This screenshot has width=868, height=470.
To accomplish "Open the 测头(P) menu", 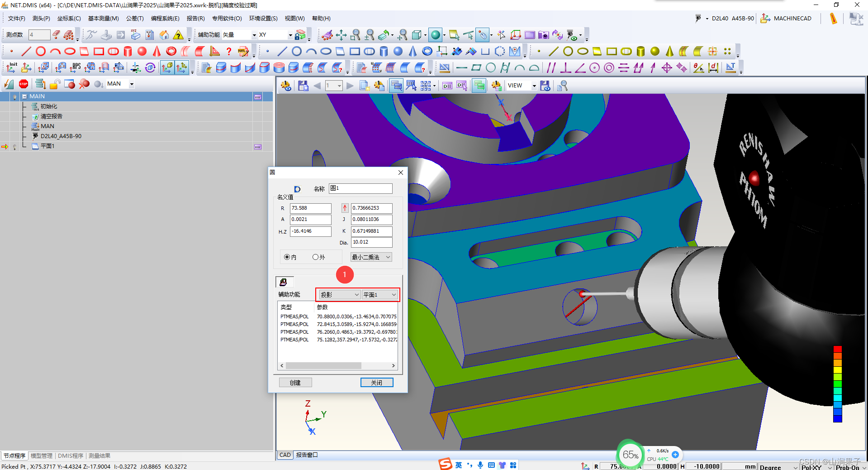I will 41,19.
